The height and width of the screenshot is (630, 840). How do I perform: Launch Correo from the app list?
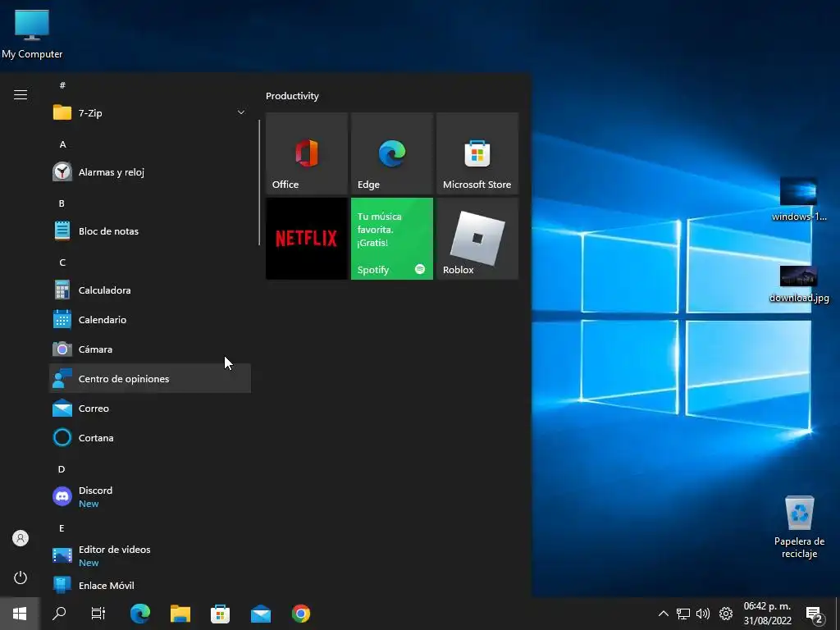pos(150,409)
